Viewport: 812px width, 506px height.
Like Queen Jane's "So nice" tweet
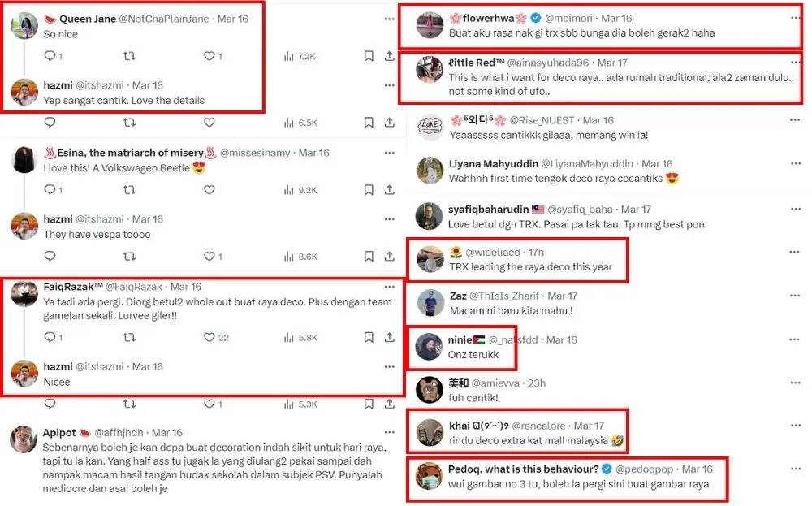click(x=209, y=56)
